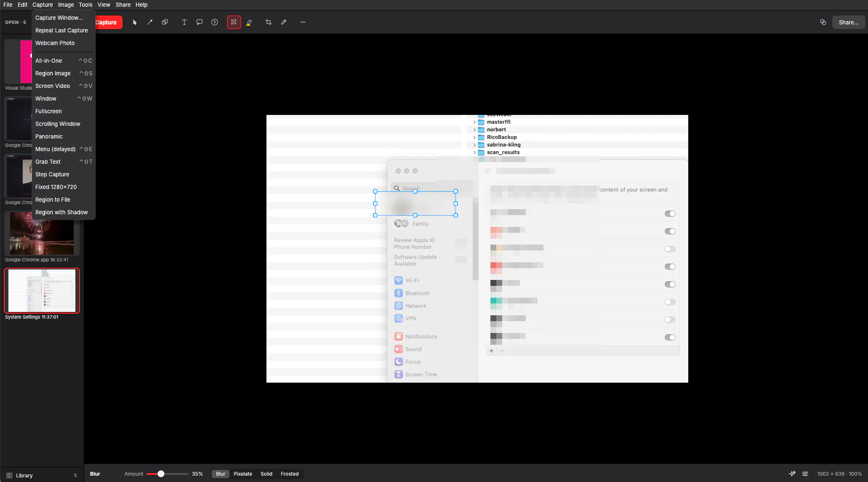868x482 pixels.
Task: Open the System Settings 11:37:01 thumbnail
Action: tap(42, 290)
